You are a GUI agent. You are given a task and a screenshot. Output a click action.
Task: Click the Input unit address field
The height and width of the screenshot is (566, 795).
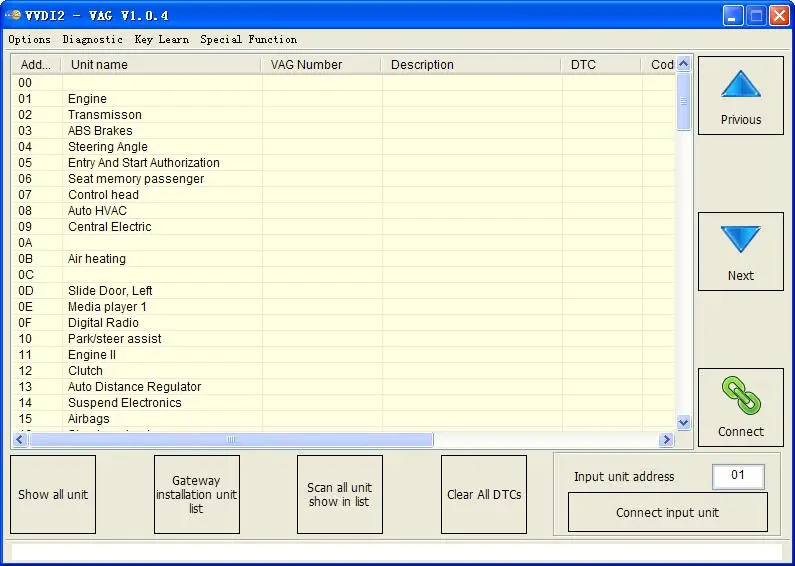(738, 476)
